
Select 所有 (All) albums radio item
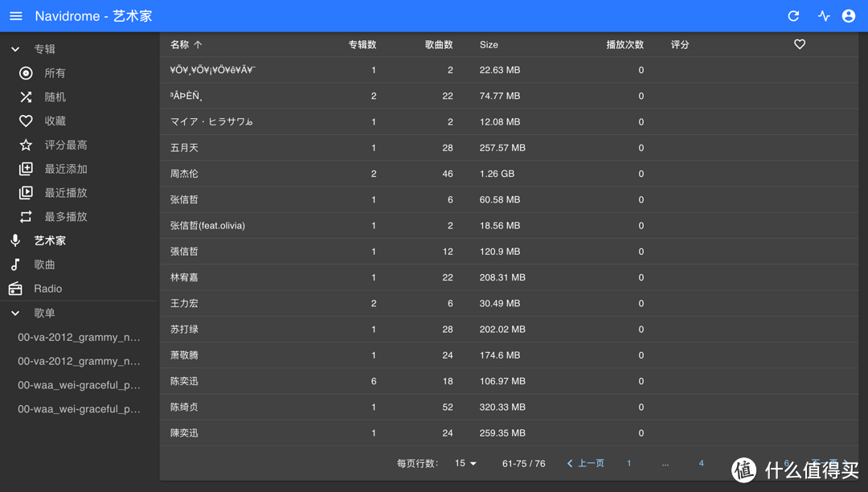(55, 73)
